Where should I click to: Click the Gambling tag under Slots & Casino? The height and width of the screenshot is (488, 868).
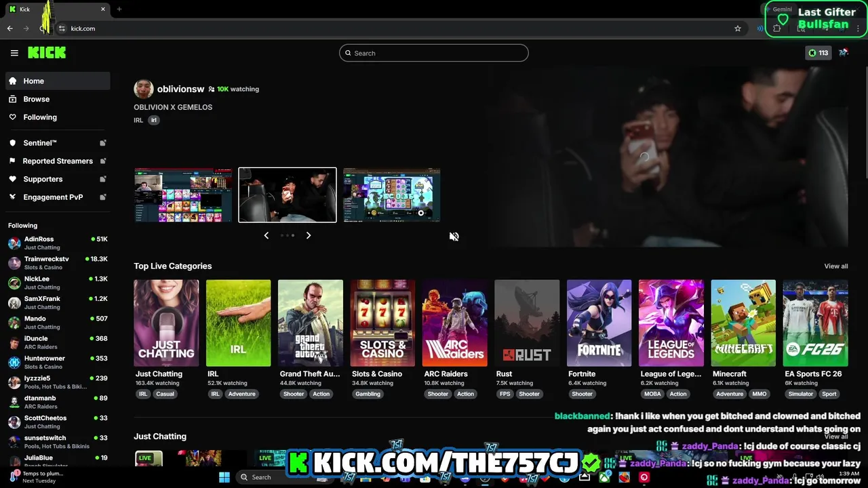pos(368,394)
